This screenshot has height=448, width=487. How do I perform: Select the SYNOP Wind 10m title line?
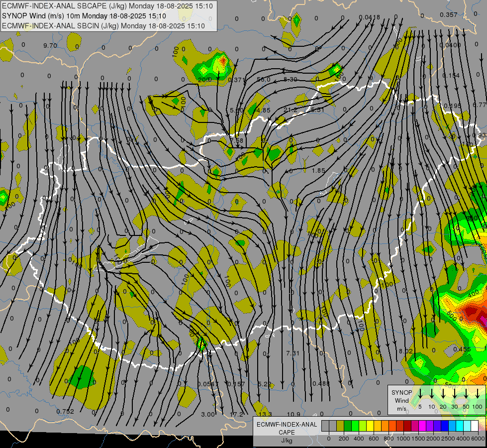pos(84,16)
